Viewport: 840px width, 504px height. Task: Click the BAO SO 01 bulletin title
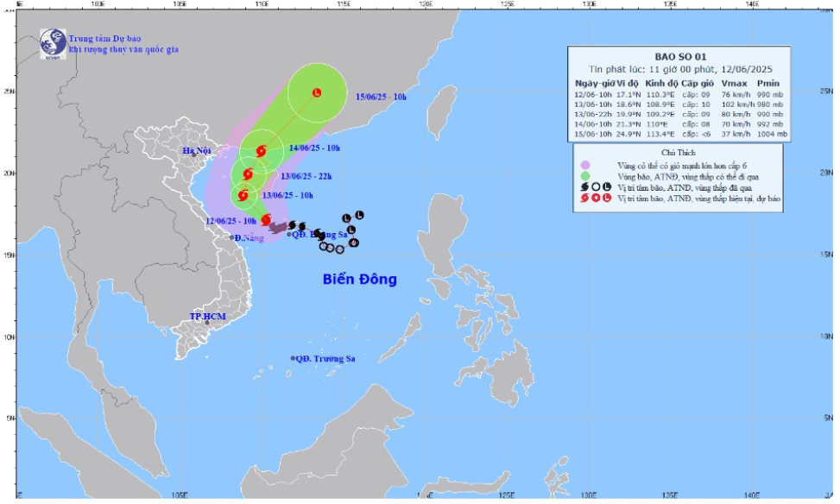click(x=679, y=57)
